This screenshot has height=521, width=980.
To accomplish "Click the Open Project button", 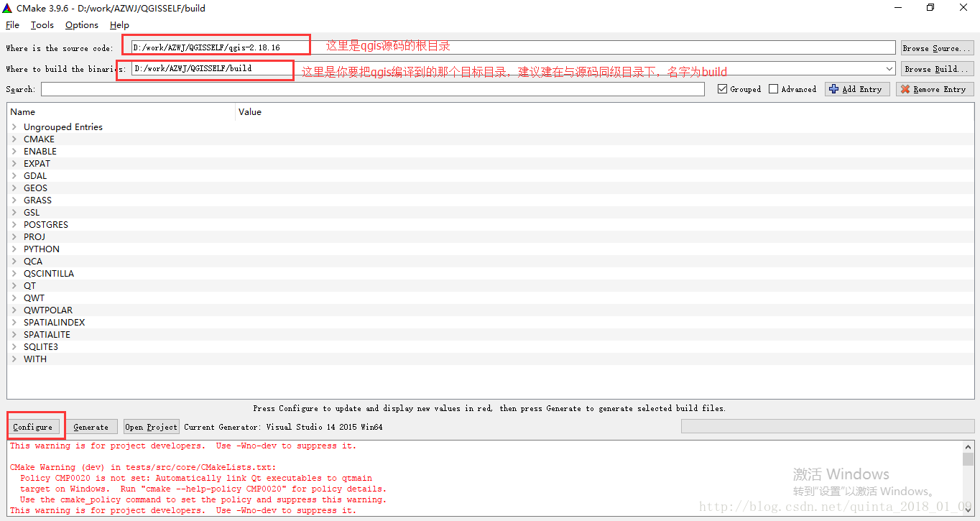I will coord(151,427).
